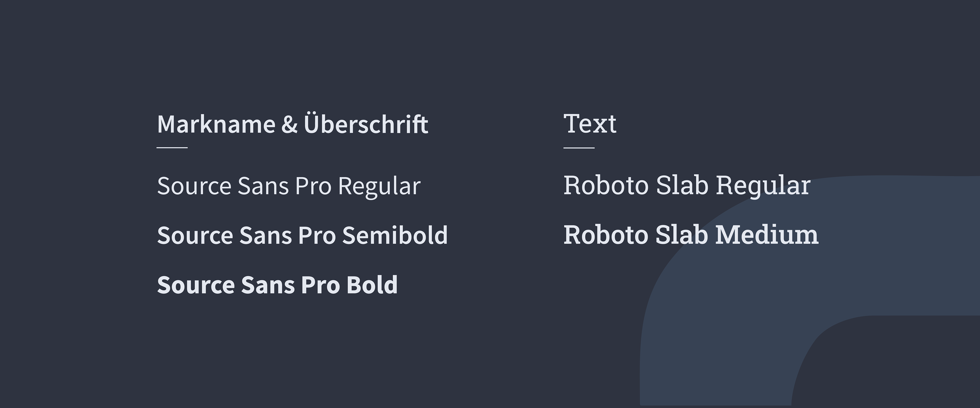
Task: Click the short line under Text heading
Action: point(579,147)
